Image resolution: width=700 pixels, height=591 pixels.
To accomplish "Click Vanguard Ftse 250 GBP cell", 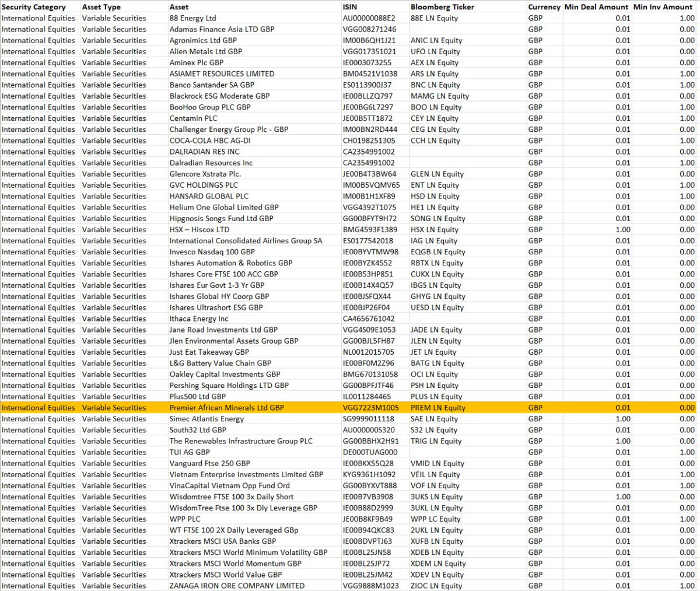I will (x=209, y=463).
